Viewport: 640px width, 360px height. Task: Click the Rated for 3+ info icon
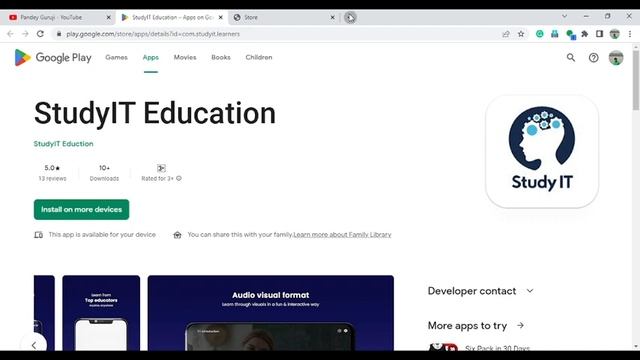179,178
